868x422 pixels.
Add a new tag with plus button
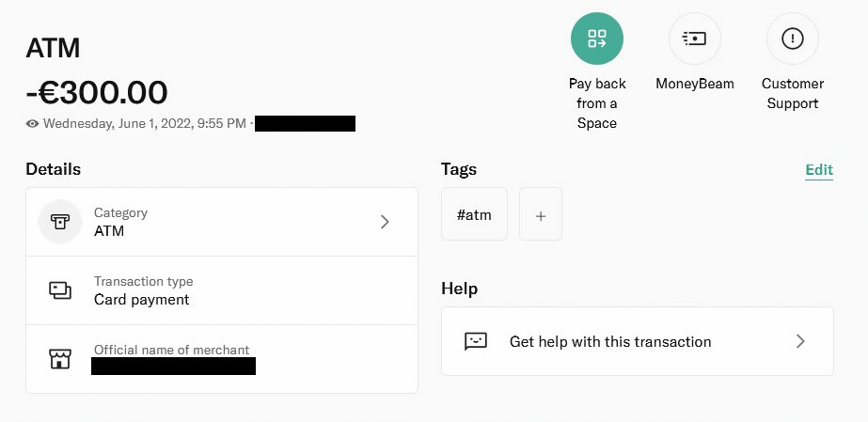pos(541,214)
